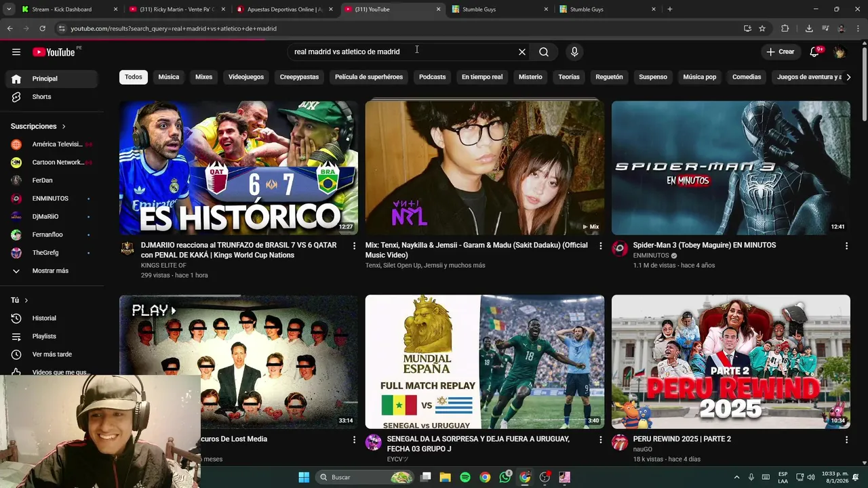Open the Crear upload menu
The width and height of the screenshot is (868, 488).
coord(780,52)
